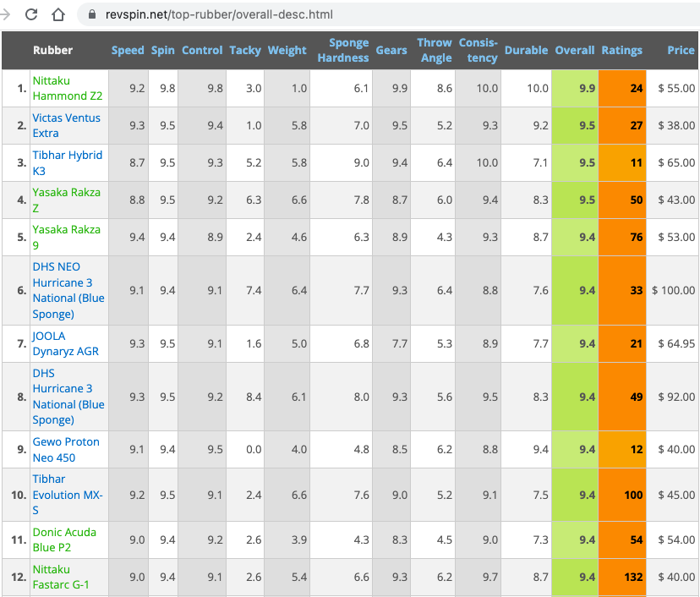Open Nittaku Fastarc G-1 rubber link
This screenshot has height=597, width=700.
(61, 577)
